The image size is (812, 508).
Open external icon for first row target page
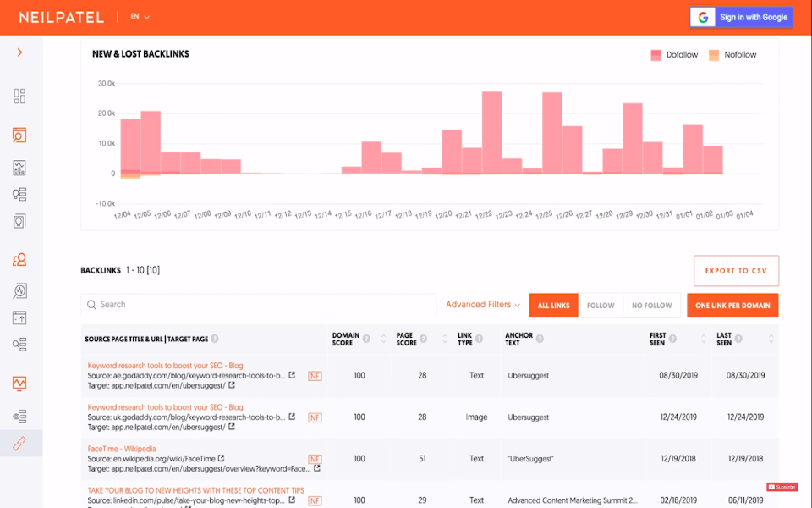[232, 385]
